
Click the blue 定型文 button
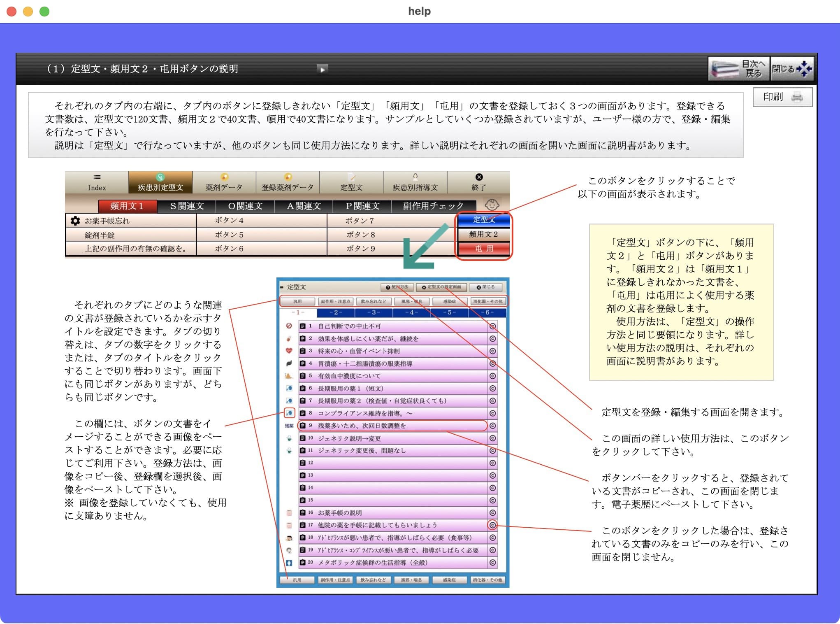(484, 220)
